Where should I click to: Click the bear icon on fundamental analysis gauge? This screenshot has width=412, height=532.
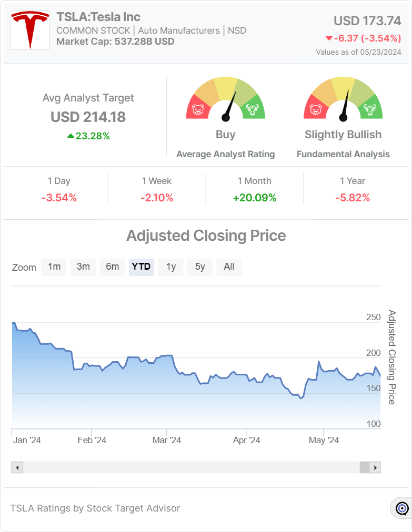[x=316, y=110]
